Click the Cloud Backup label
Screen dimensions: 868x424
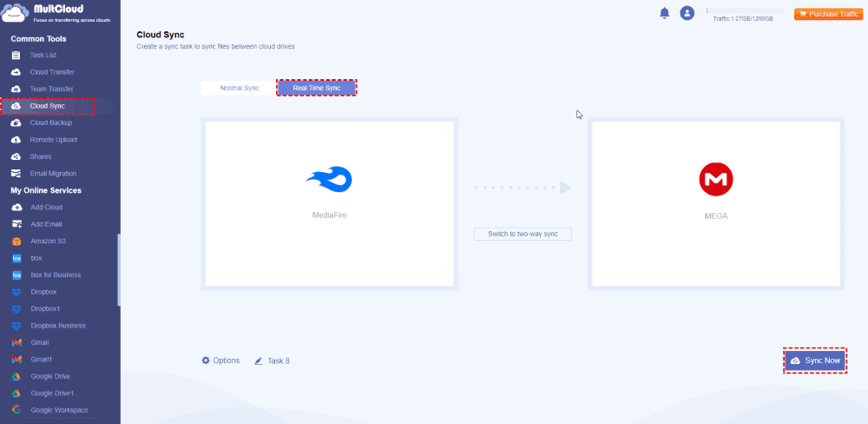pos(51,123)
